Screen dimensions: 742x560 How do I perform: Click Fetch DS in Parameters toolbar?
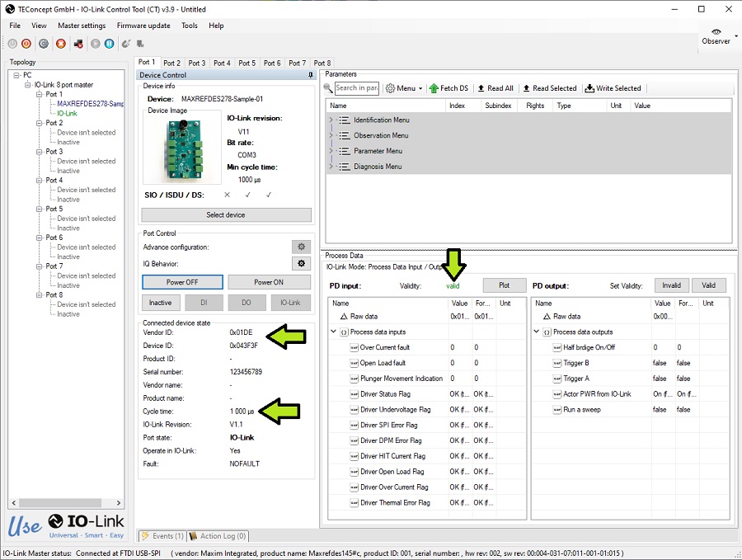(448, 88)
